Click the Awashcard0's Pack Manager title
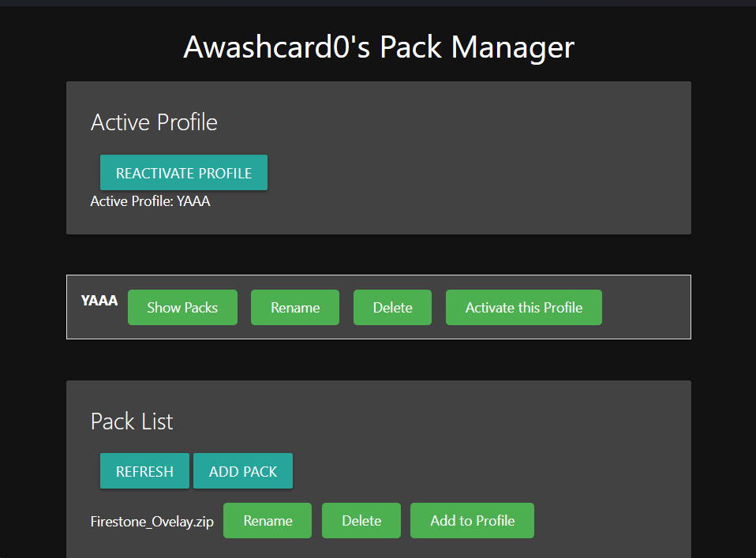The width and height of the screenshot is (756, 558). (x=379, y=47)
